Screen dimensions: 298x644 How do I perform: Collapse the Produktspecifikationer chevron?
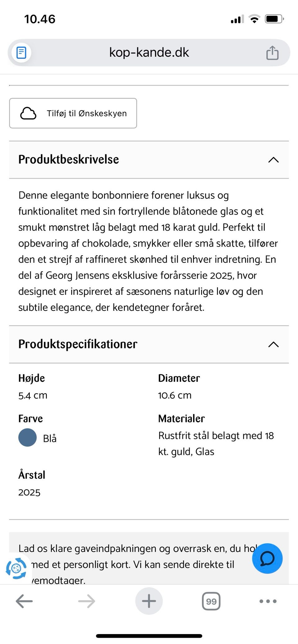point(273,344)
